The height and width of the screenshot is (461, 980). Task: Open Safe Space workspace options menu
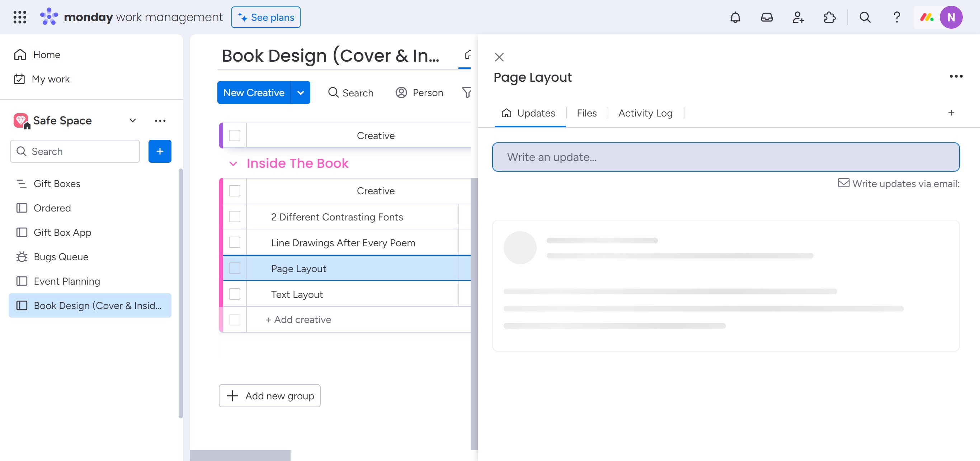pyautogui.click(x=160, y=120)
